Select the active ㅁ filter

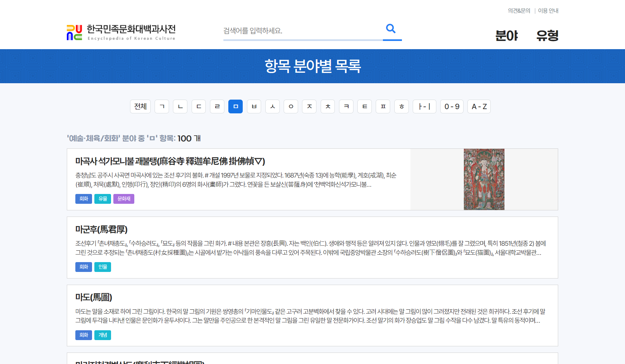[236, 106]
